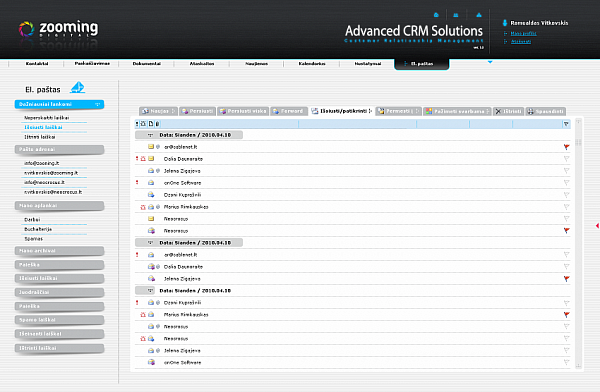This screenshot has width=600, height=392.
Task: Click the attachment icon on ar@cablenet.lt row
Action: [x=158, y=147]
